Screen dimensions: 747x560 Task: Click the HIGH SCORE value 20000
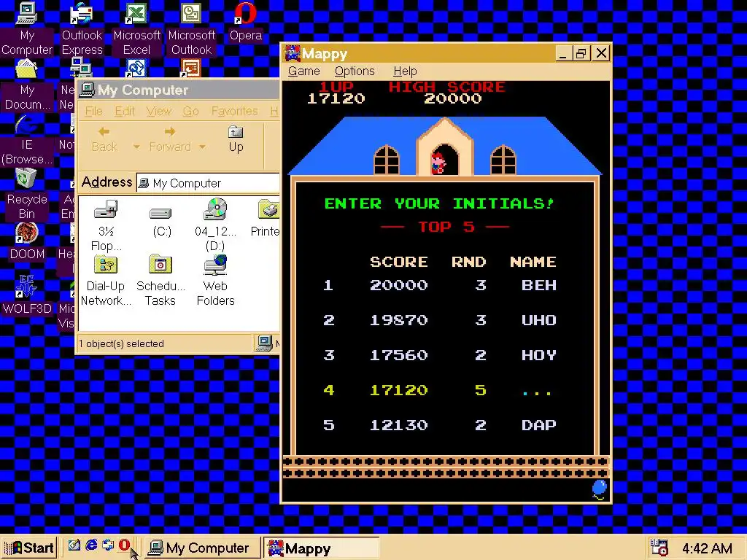(x=452, y=98)
